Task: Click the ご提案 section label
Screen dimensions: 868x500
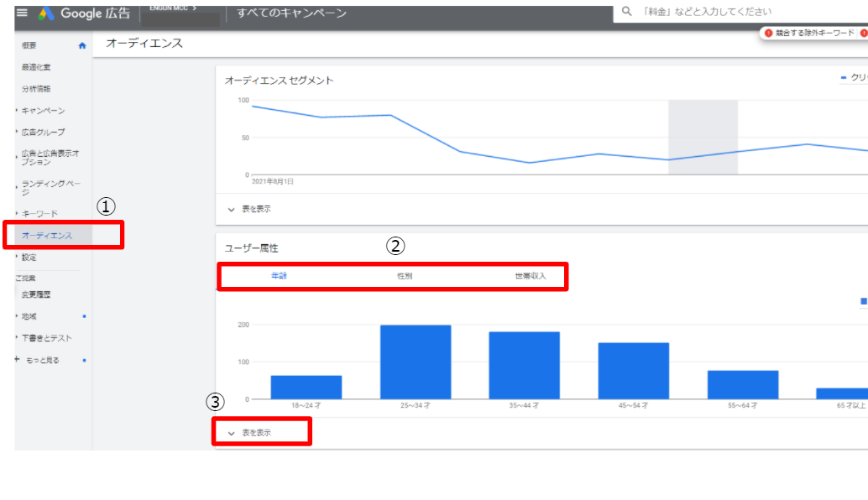Action: tap(25, 279)
